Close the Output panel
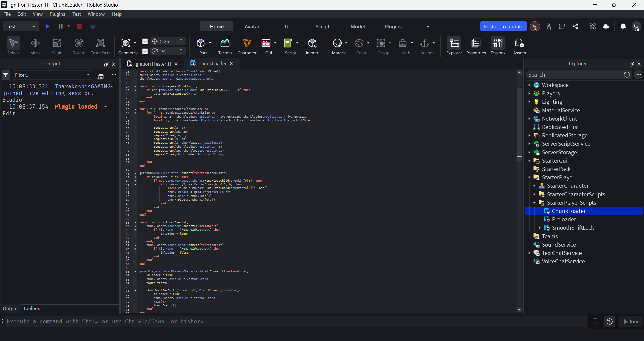Viewport: 644px width, 341px height. (x=114, y=64)
